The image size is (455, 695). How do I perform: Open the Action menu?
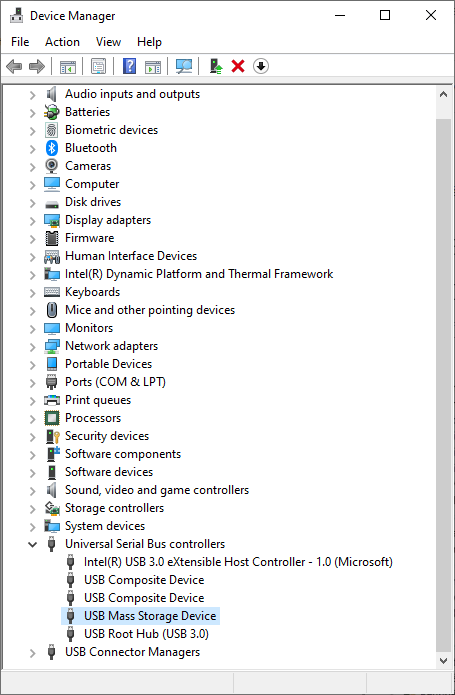click(x=62, y=42)
